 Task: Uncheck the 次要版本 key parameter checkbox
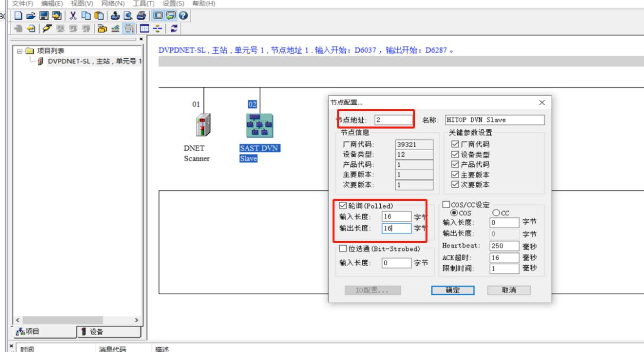click(455, 184)
